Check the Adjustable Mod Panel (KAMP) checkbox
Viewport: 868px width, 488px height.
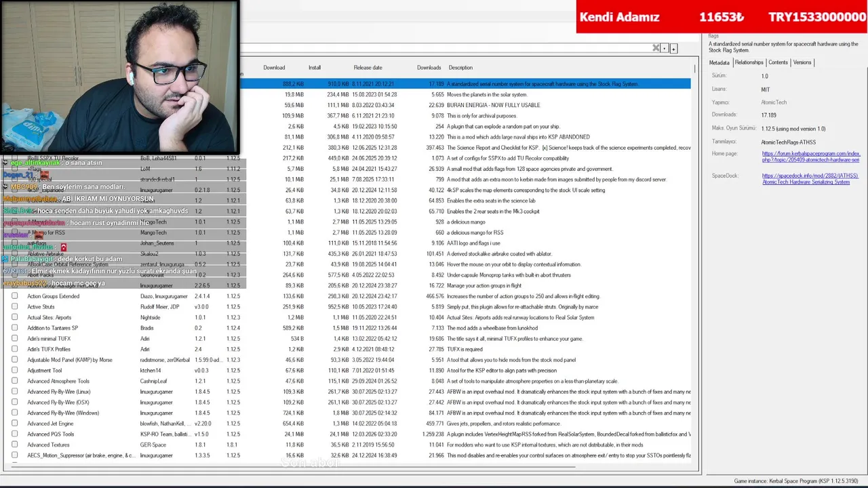pyautogui.click(x=14, y=360)
